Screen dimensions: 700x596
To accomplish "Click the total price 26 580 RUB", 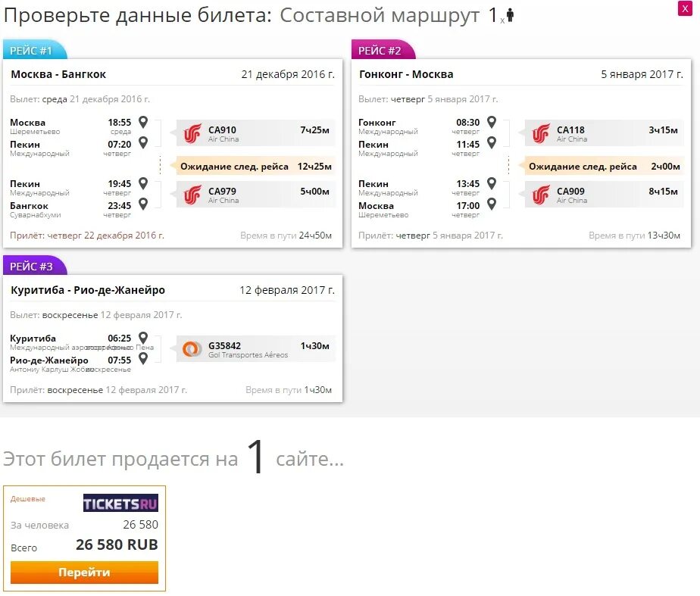I will click(117, 545).
